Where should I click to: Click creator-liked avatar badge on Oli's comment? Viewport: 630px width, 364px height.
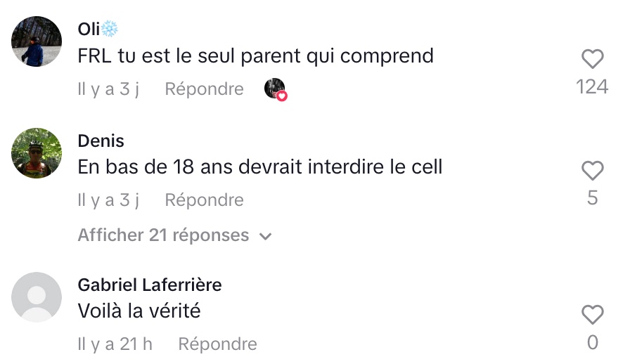275,89
